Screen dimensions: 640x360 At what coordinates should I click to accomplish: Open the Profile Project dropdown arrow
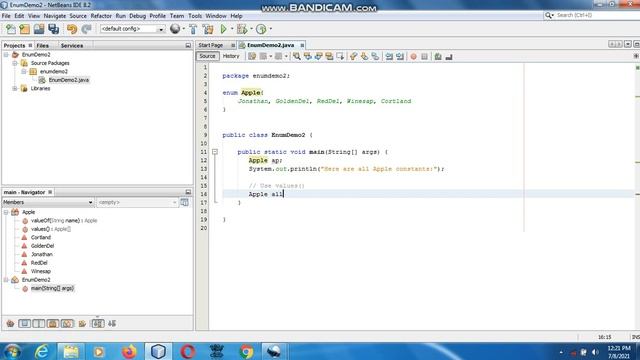[x=270, y=29]
